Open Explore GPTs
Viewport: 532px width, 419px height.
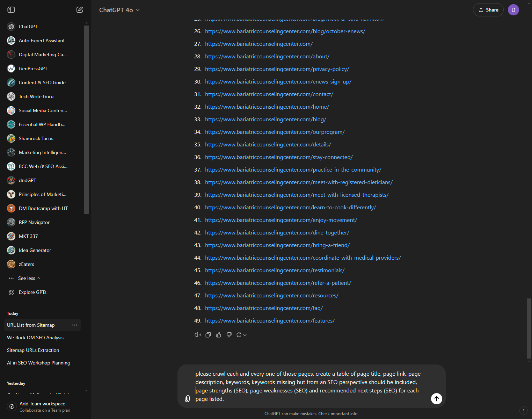44,292
